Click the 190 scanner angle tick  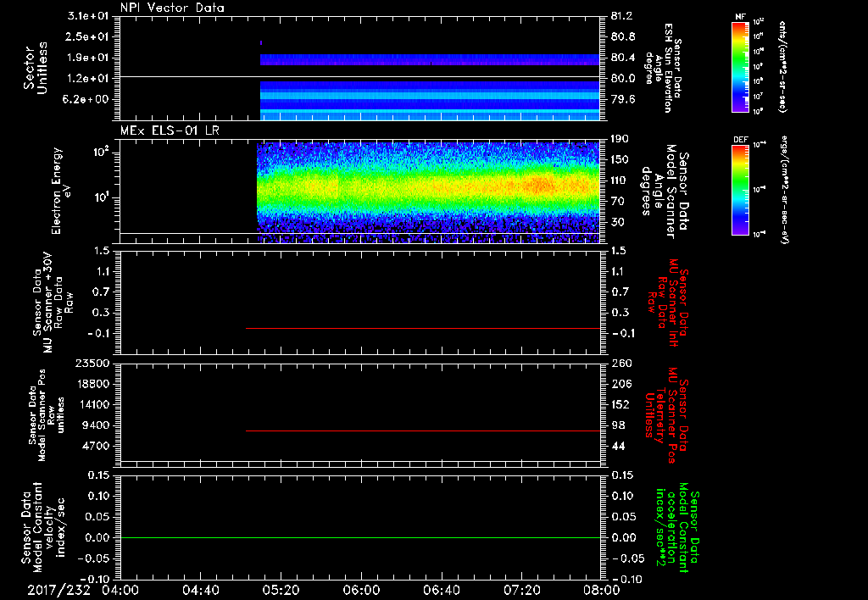(x=620, y=139)
